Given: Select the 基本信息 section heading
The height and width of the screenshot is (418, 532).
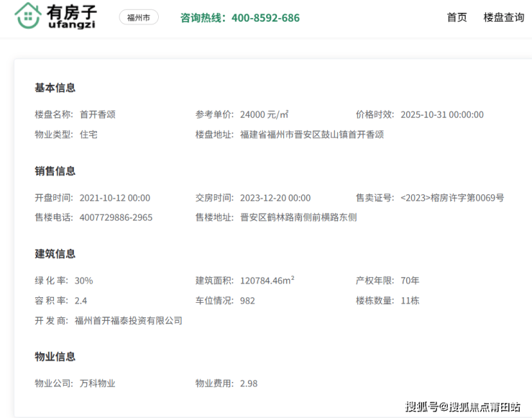Looking at the screenshot, I should (55, 88).
